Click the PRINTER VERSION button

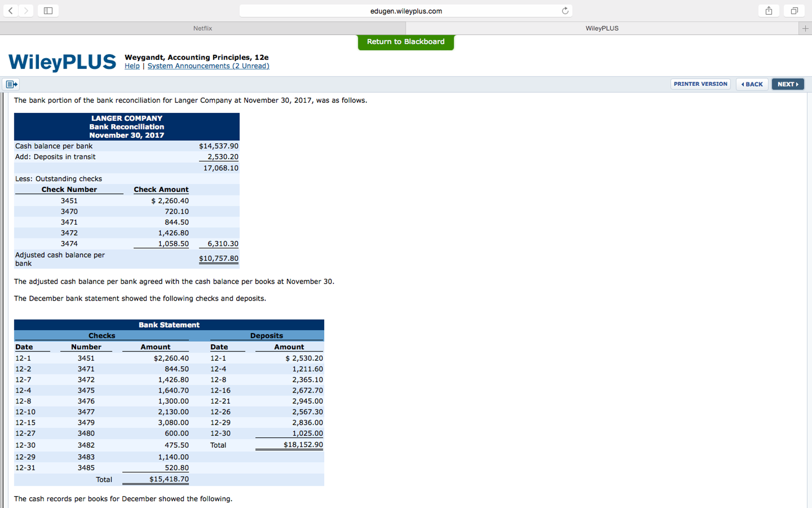[x=700, y=84]
